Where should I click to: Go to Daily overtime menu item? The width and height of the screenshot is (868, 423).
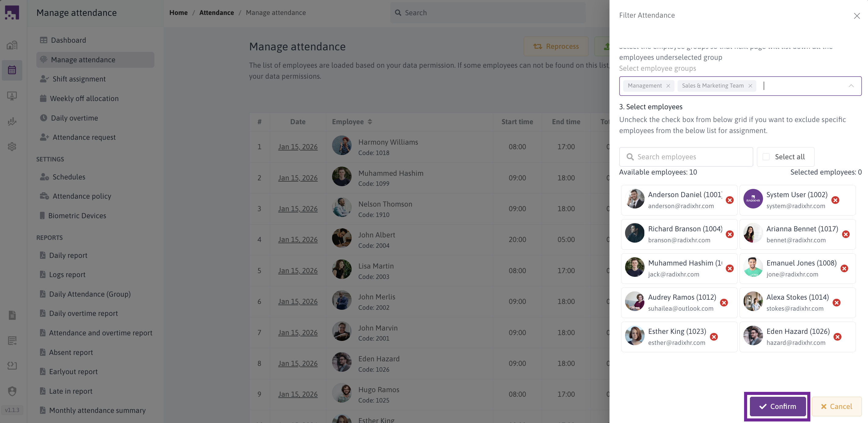(x=74, y=118)
